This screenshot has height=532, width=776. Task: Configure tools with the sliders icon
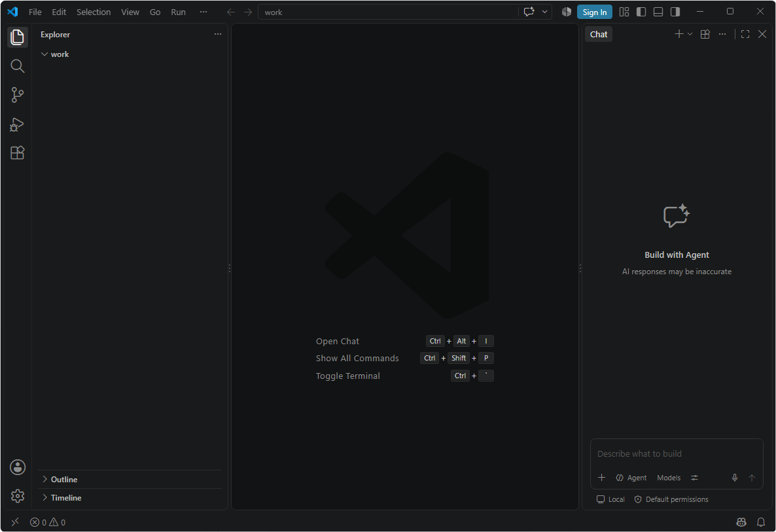coord(695,478)
